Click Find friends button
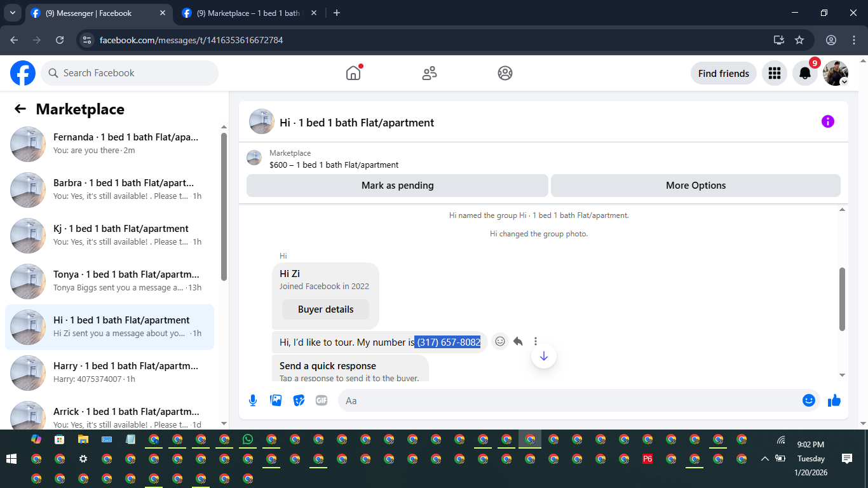Image resolution: width=868 pixels, height=488 pixels. [x=724, y=73]
